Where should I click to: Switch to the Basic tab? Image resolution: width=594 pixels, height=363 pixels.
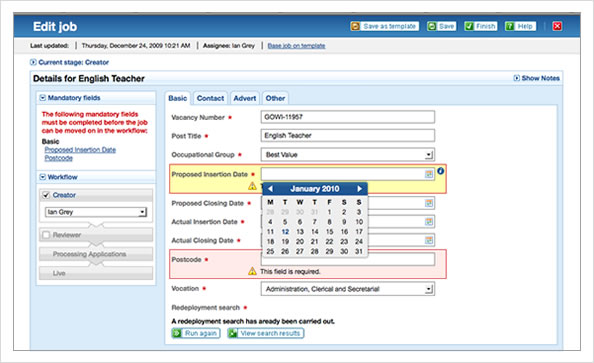(178, 98)
